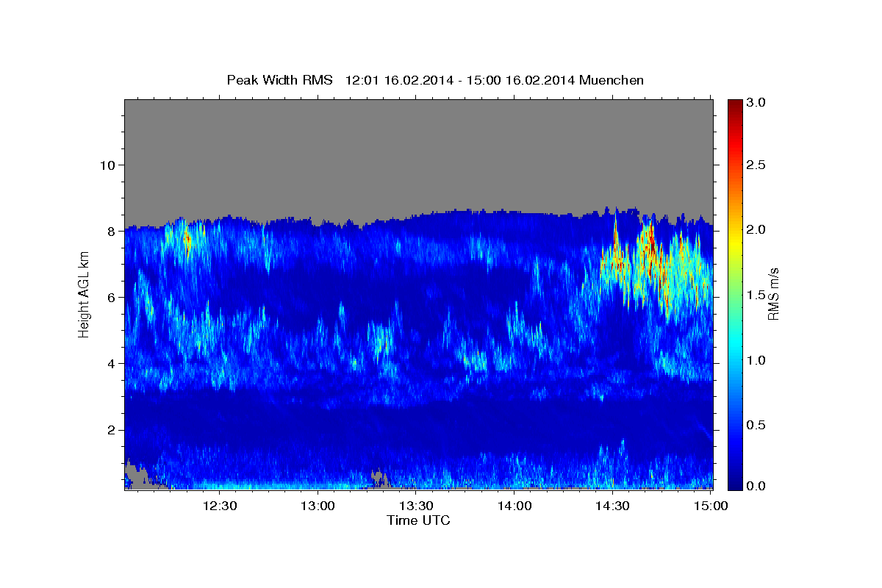This screenshot has width=882, height=588.
Task: Click the 13:00 time tick label
Action: (318, 506)
